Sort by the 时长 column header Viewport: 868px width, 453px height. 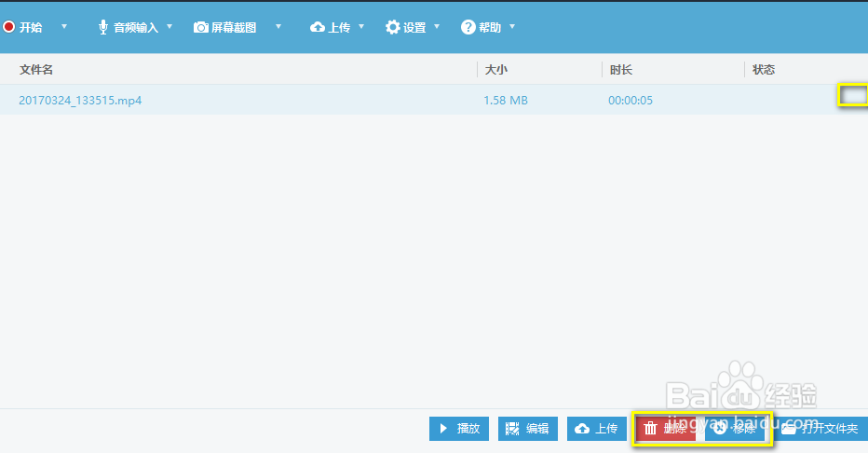click(620, 70)
